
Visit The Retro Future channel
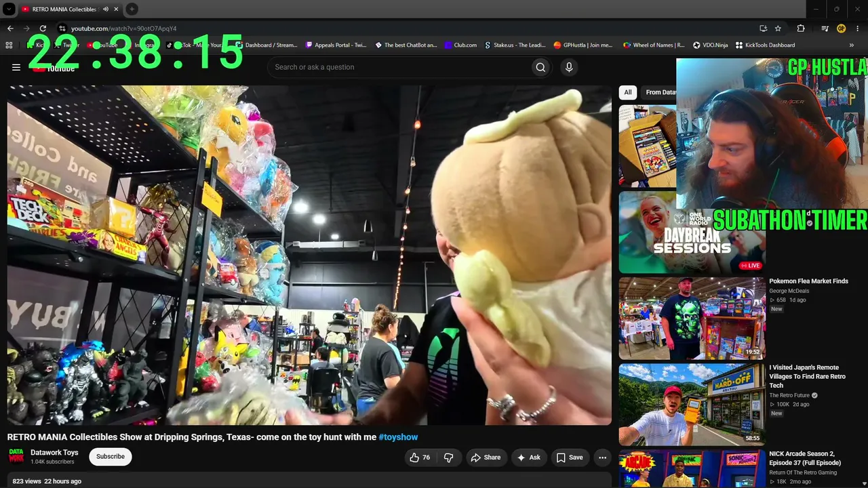click(789, 395)
